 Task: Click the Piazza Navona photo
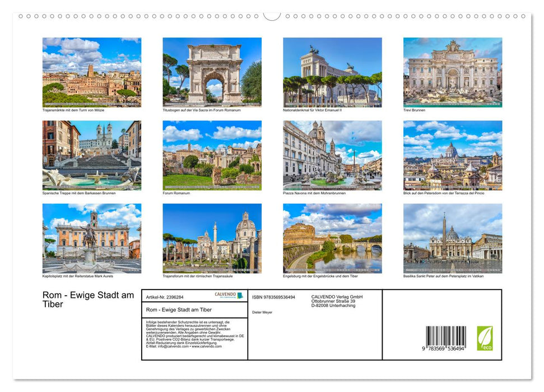pyautogui.click(x=332, y=155)
